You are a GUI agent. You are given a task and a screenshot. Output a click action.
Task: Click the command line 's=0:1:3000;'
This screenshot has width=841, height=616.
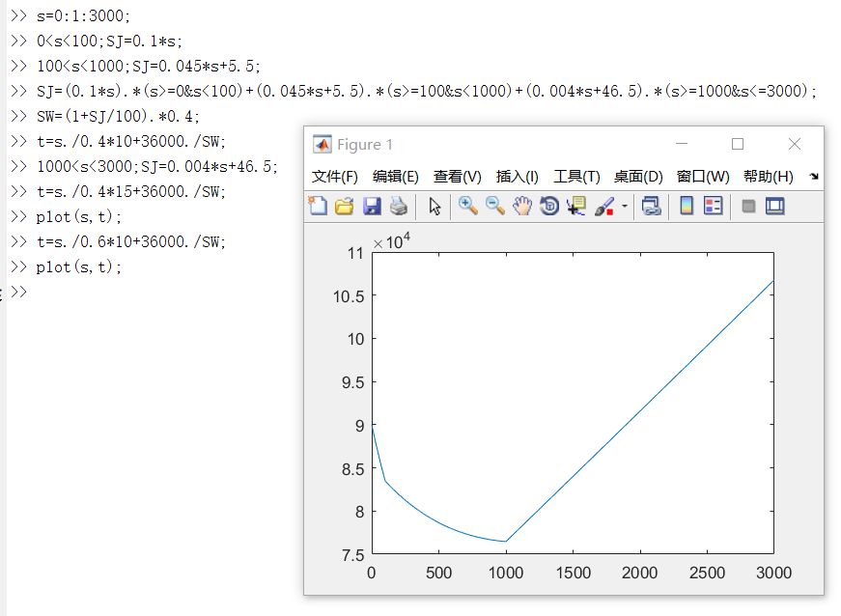[x=83, y=16]
